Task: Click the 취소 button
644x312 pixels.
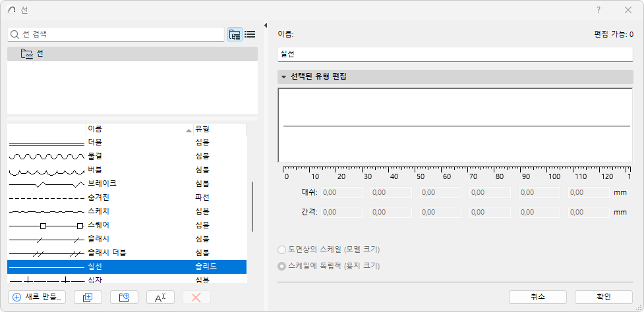Action: click(x=538, y=298)
